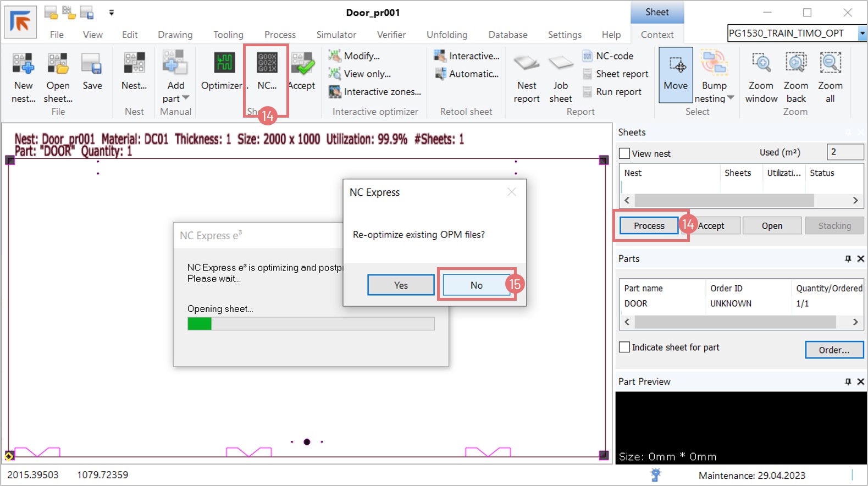Viewport: 868px width, 486px height.
Task: Enable the View nest checkbox
Action: 624,153
